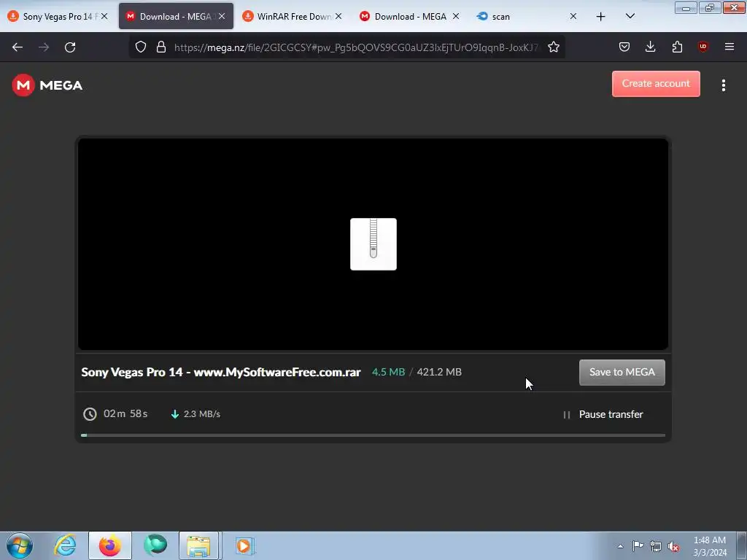The height and width of the screenshot is (560, 747).
Task: Click the Create account button
Action: click(x=656, y=84)
